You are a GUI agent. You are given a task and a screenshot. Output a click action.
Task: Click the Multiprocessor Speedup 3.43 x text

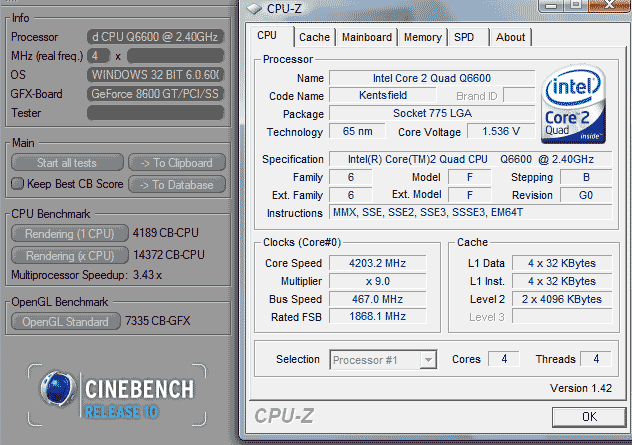(87, 275)
